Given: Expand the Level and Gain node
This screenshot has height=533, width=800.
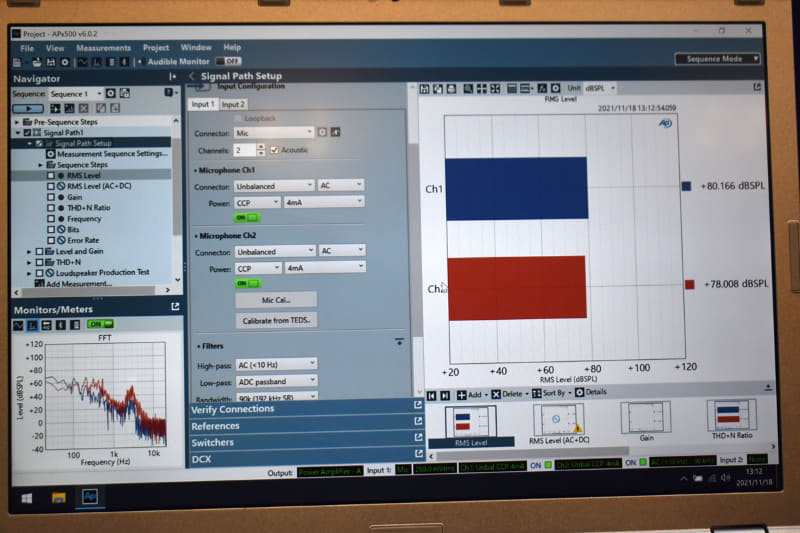Looking at the screenshot, I should 29,252.
